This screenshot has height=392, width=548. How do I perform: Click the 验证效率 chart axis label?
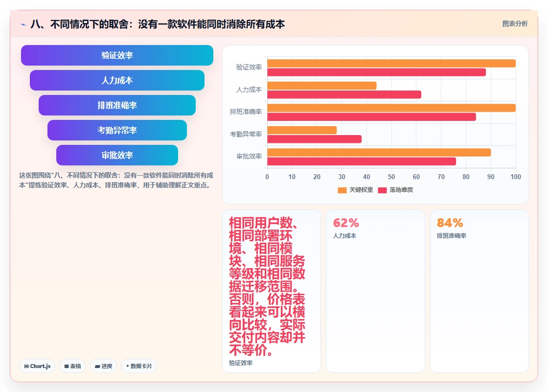249,67
